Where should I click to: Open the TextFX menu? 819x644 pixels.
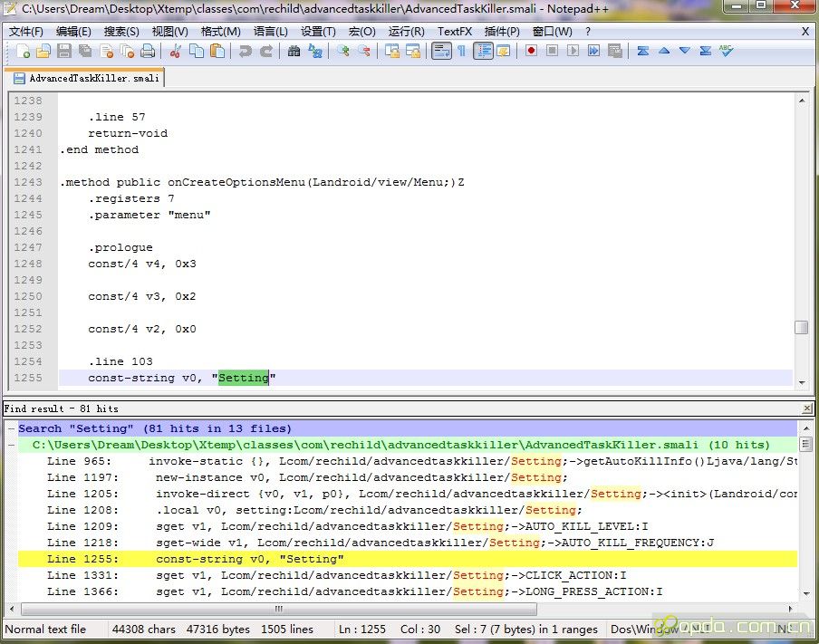[454, 31]
